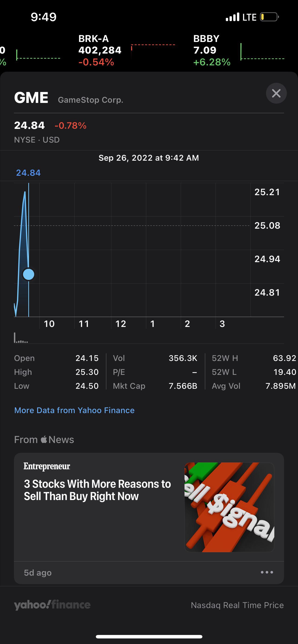Tap the Entrepreneur publisher logo

[47, 466]
